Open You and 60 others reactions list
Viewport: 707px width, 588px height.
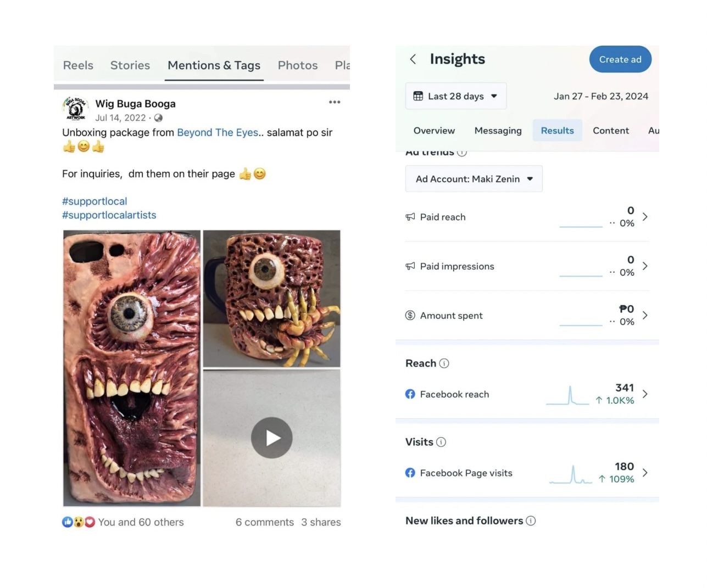click(141, 522)
